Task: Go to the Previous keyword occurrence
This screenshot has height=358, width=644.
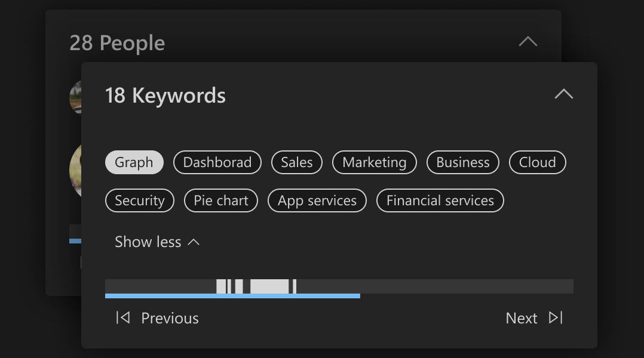Action: pos(170,319)
